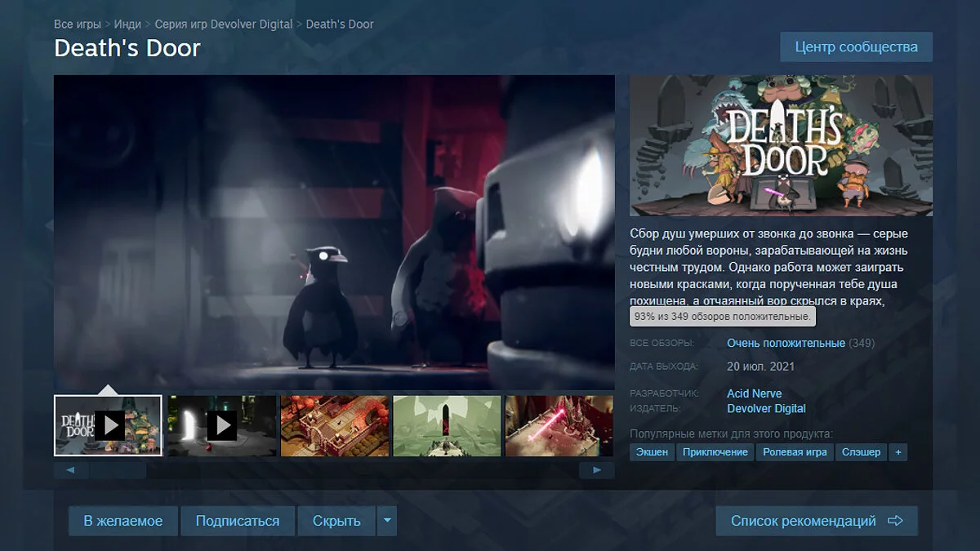Select the Экшен tag
980x551 pixels.
click(652, 451)
